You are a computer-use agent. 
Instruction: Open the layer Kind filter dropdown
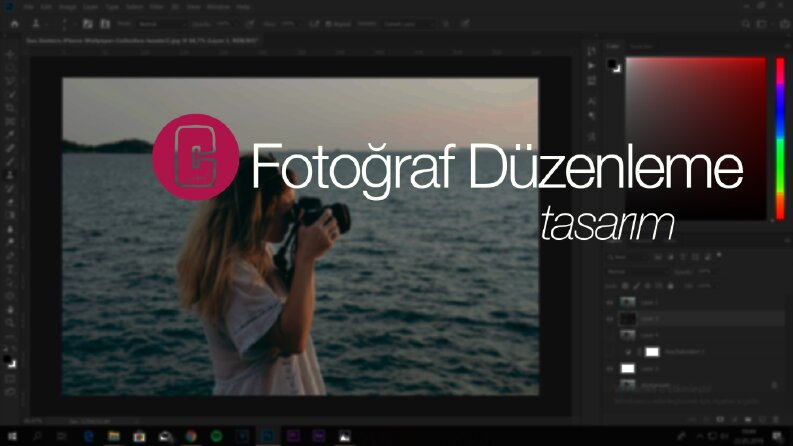coord(628,257)
